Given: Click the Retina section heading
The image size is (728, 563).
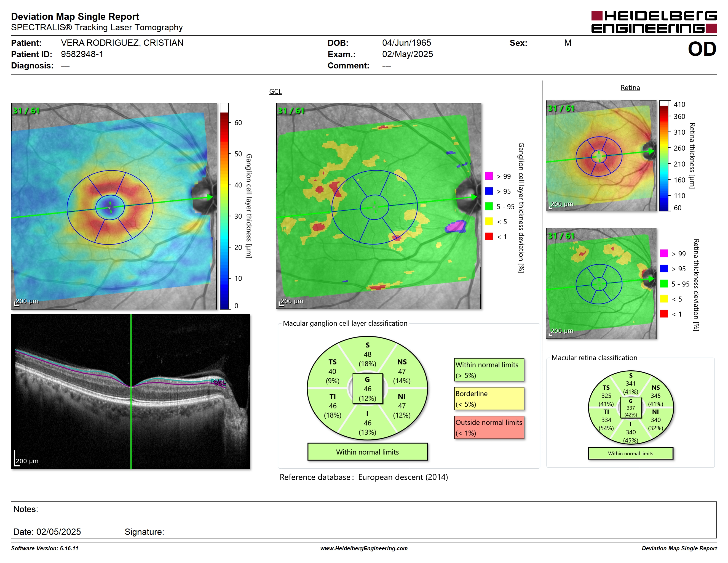Looking at the screenshot, I should click(630, 88).
